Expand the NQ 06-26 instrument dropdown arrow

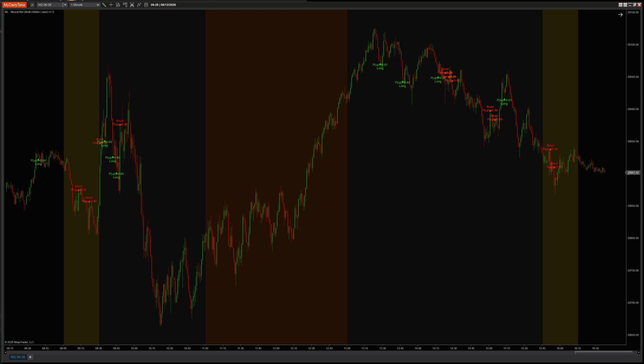(65, 5)
